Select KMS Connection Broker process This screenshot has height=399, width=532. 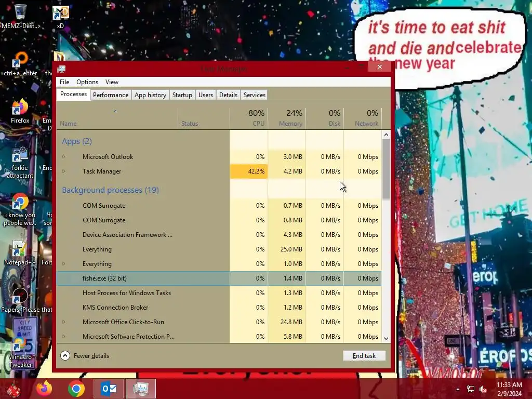click(219, 308)
